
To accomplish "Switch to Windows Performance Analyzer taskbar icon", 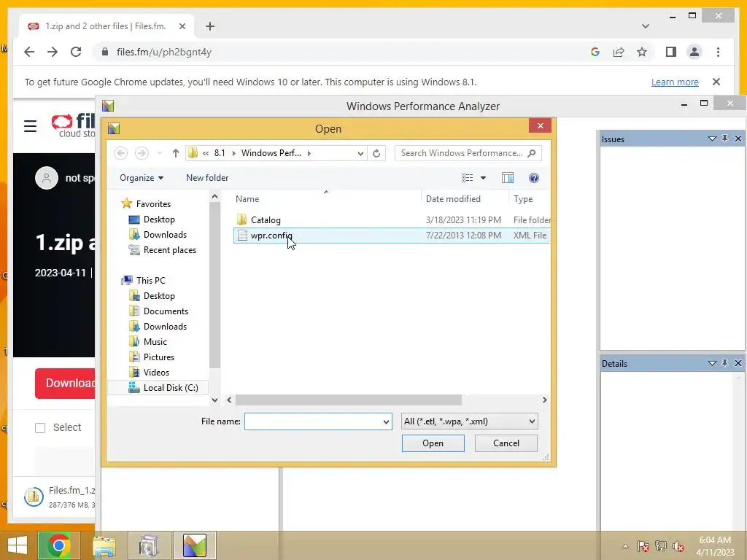I will (x=194, y=545).
